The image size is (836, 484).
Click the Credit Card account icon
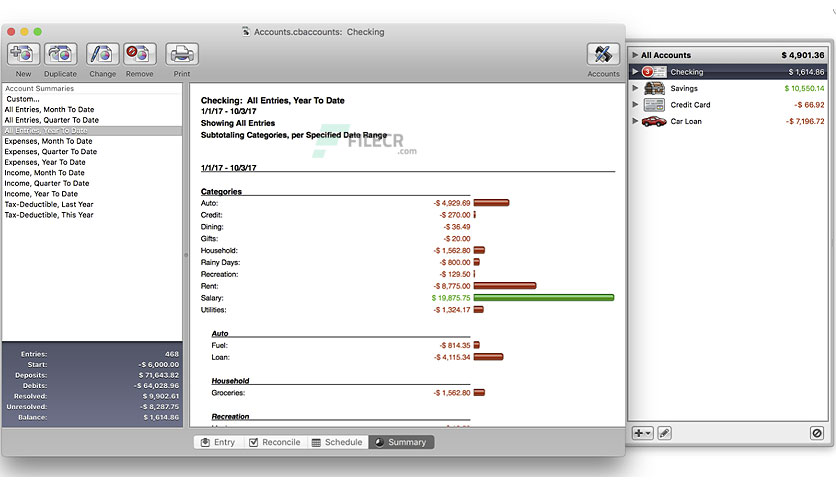tap(654, 104)
